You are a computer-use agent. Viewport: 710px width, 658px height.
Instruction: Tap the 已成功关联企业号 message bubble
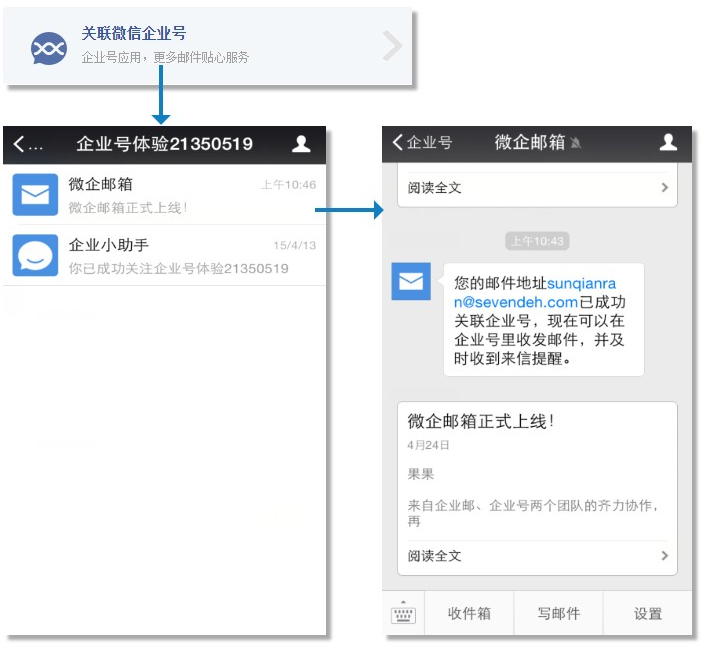pos(543,320)
